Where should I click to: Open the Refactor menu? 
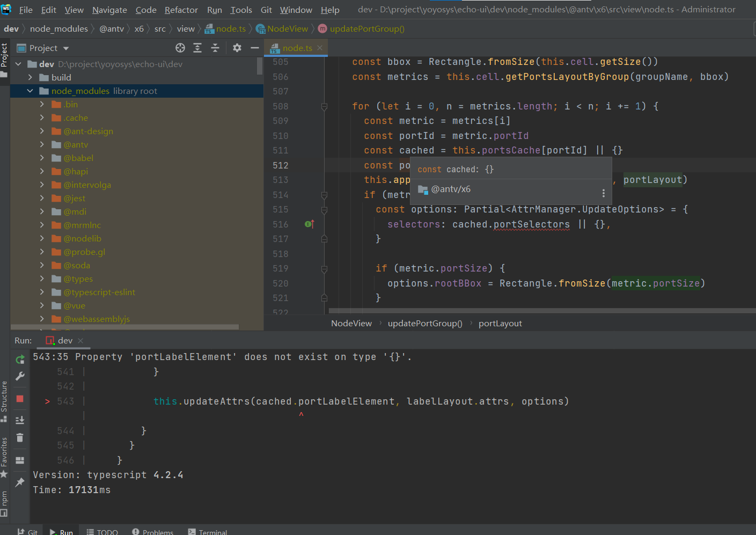click(181, 9)
